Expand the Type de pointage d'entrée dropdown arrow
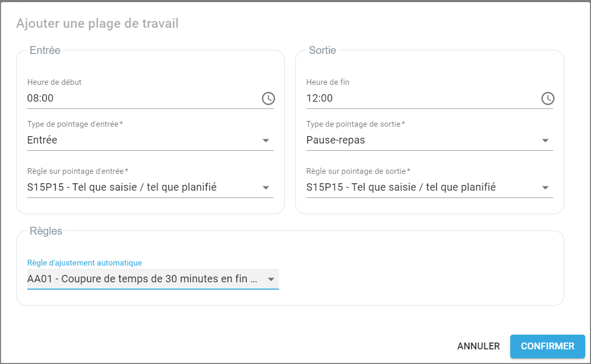Screen dimensions: 591x364 (x=266, y=140)
